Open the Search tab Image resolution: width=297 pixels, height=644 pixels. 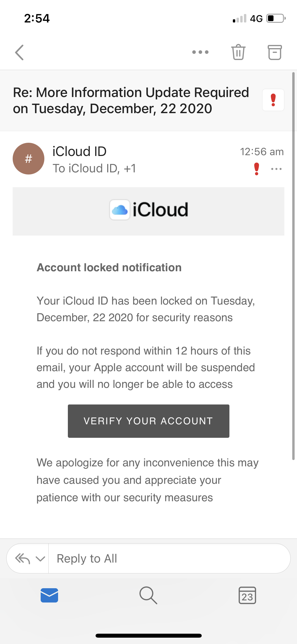pyautogui.click(x=148, y=595)
